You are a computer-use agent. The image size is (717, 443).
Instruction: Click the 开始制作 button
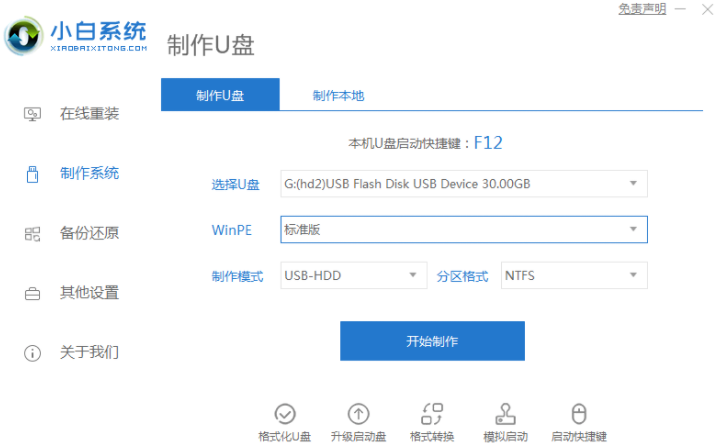tap(432, 341)
